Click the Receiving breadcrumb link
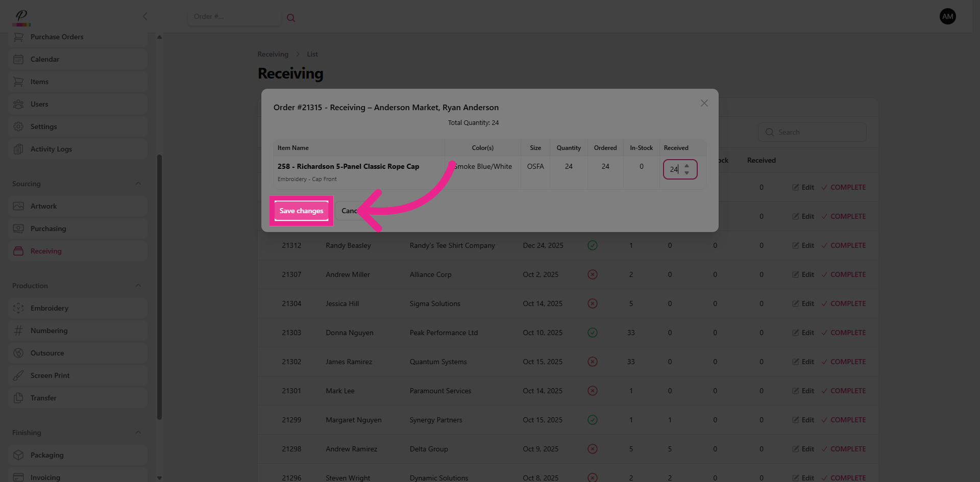The height and width of the screenshot is (482, 980). tap(273, 54)
